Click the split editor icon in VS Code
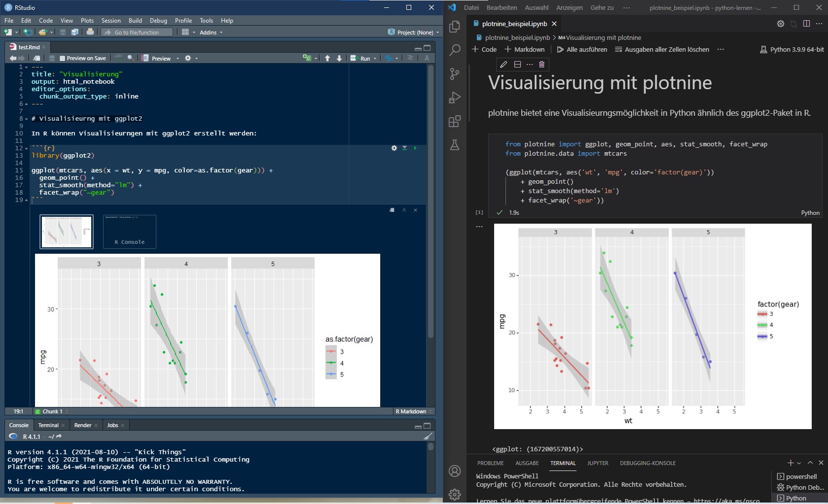Image resolution: width=828 pixels, height=504 pixels. click(x=806, y=24)
